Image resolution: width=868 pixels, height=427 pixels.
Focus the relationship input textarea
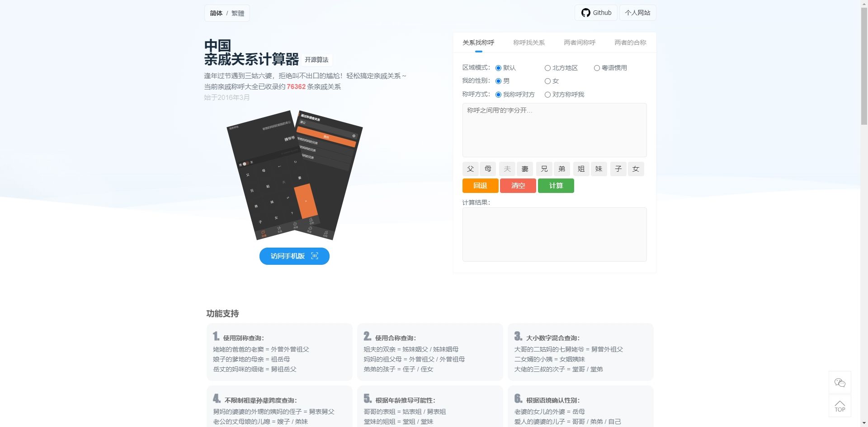click(x=554, y=130)
